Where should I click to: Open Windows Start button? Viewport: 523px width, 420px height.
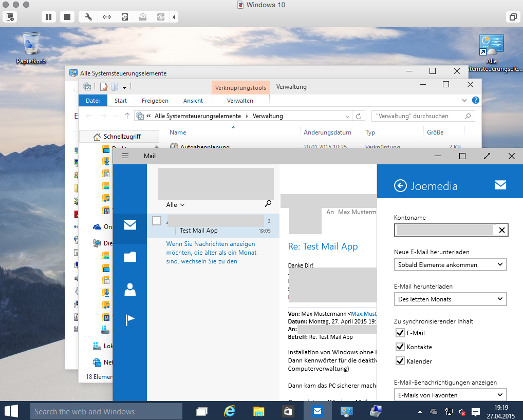(11, 411)
